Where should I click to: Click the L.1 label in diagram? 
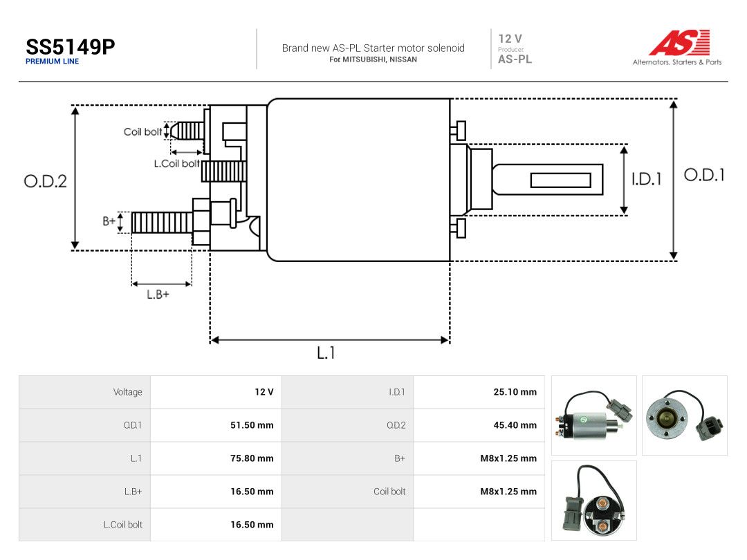[326, 353]
